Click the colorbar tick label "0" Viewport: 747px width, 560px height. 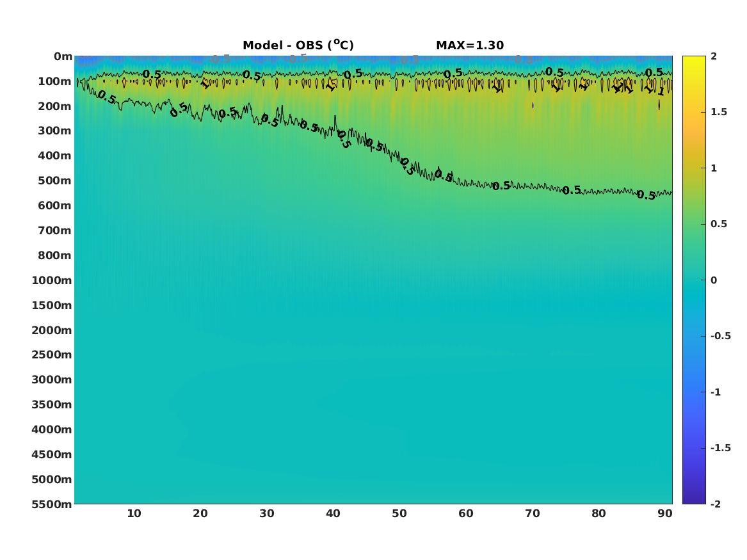[x=714, y=280]
